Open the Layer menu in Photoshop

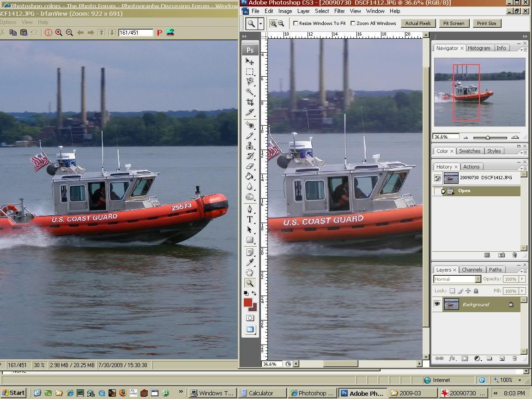303,11
